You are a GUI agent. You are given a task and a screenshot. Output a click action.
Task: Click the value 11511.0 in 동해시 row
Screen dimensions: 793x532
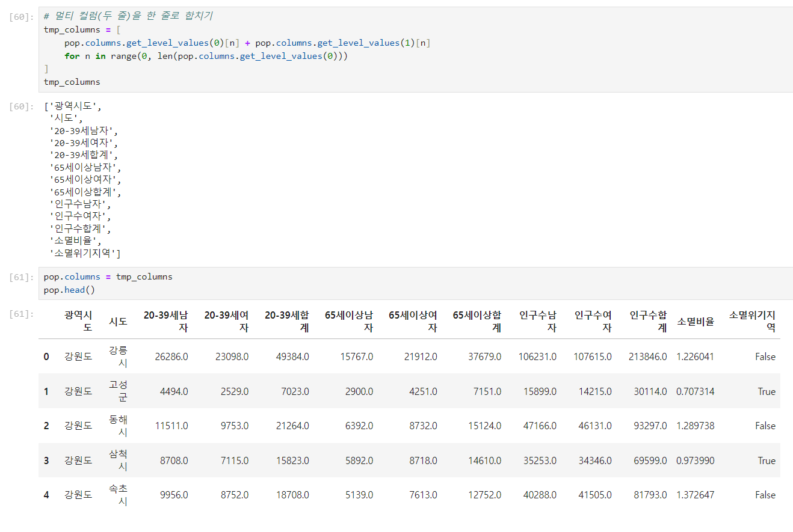171,426
